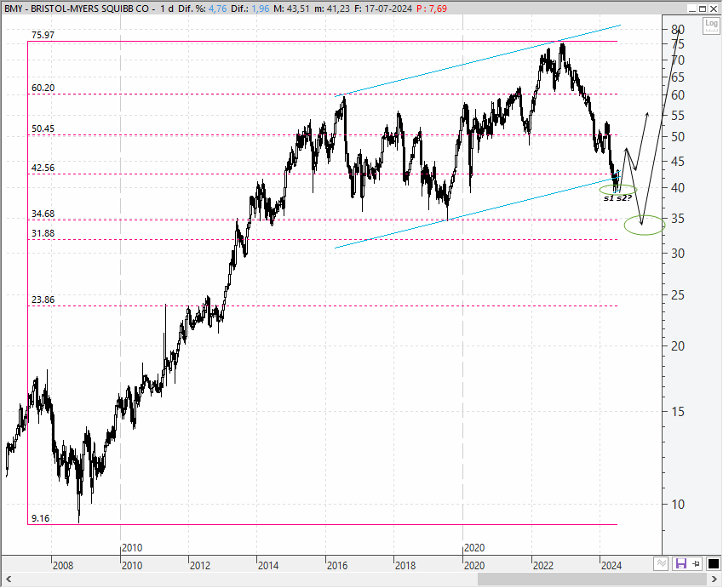Click the minimum value m: 41,23
The height and width of the screenshot is (588, 723).
(x=331, y=9)
